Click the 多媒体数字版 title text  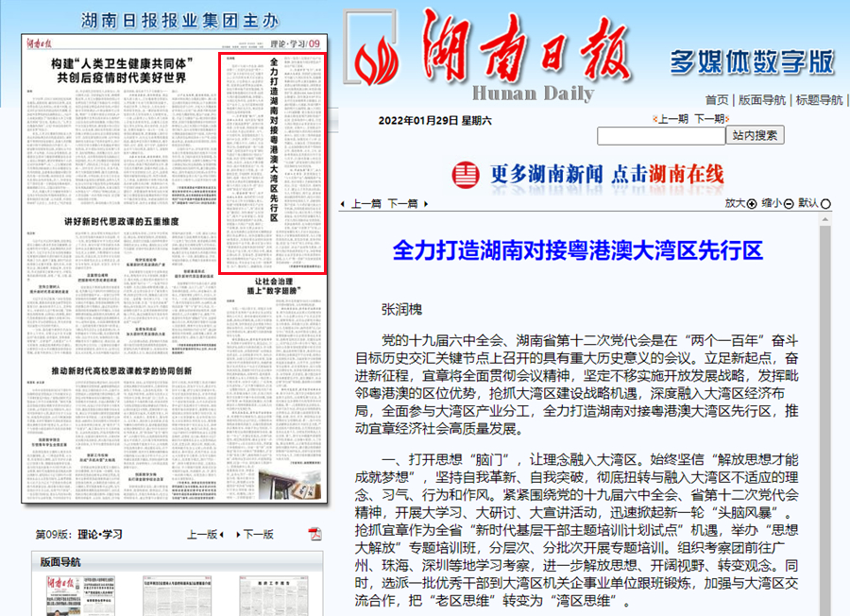tap(753, 61)
